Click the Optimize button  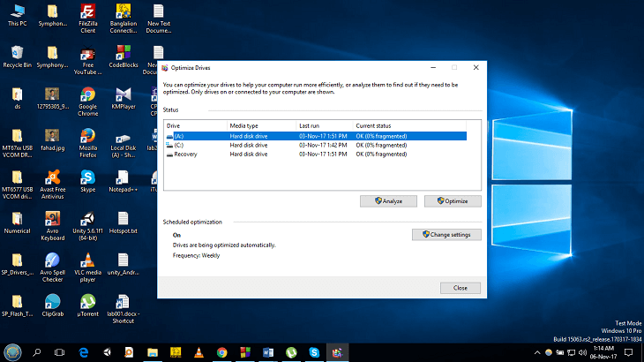point(453,201)
